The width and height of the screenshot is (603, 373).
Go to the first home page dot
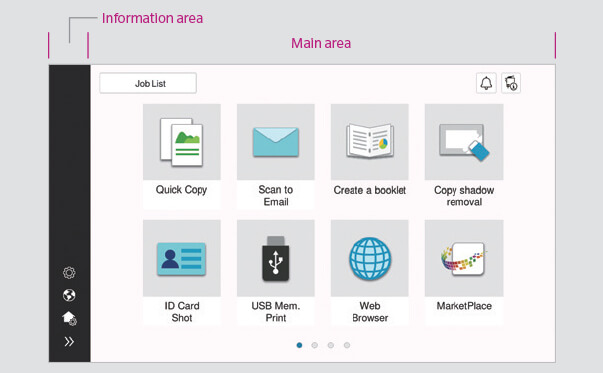[x=299, y=345]
